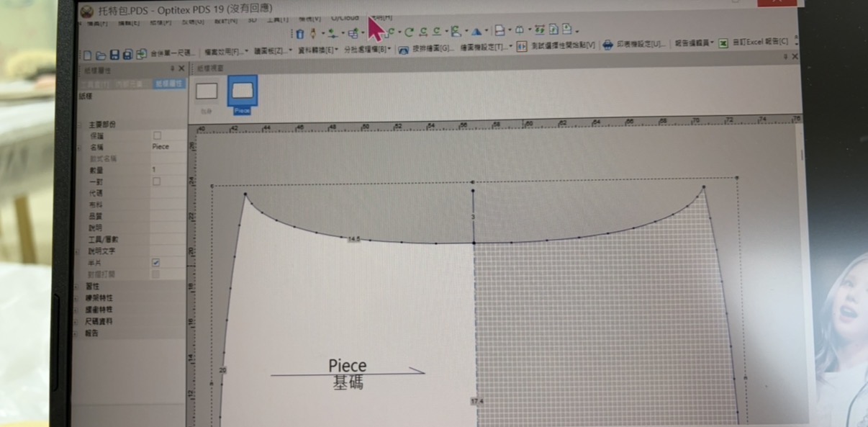Click the 合併單一尺碼 button
This screenshot has width=868, height=427.
[x=172, y=53]
